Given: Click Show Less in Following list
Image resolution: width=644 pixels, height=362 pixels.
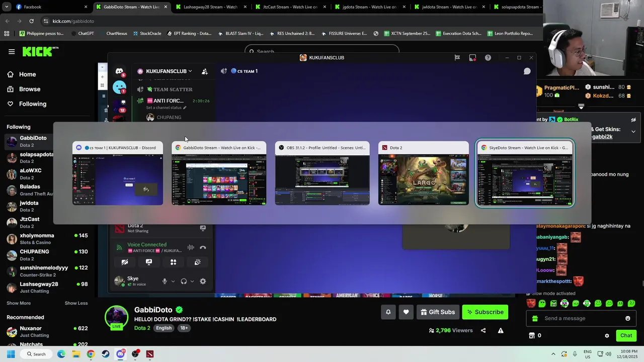Looking at the screenshot, I should pos(76,303).
